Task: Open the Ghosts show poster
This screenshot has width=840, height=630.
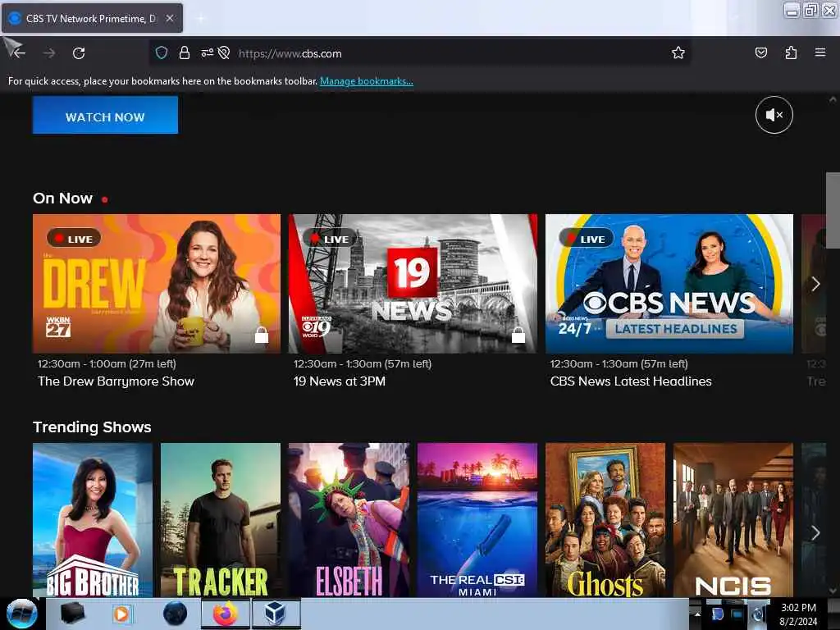Action: 605,519
